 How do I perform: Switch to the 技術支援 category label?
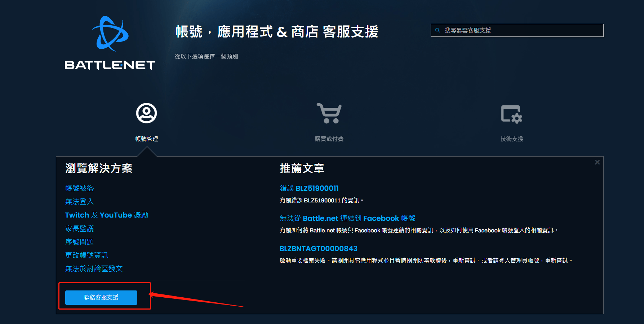point(512,139)
